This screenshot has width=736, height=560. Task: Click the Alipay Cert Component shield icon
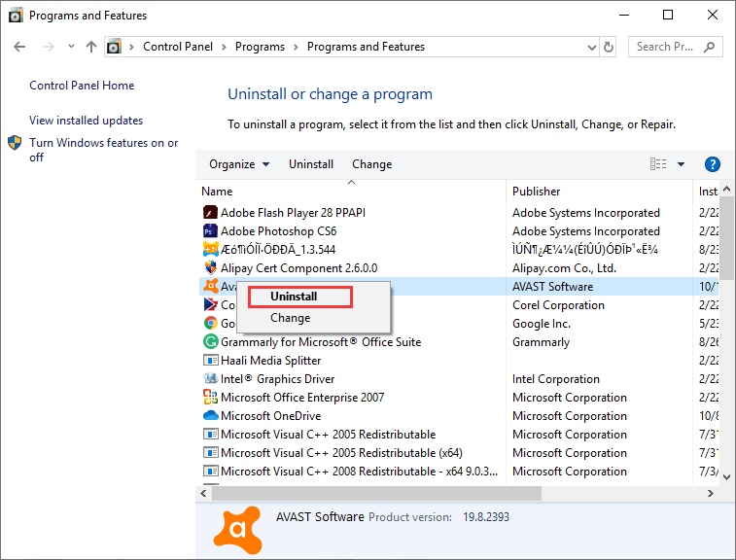(210, 268)
